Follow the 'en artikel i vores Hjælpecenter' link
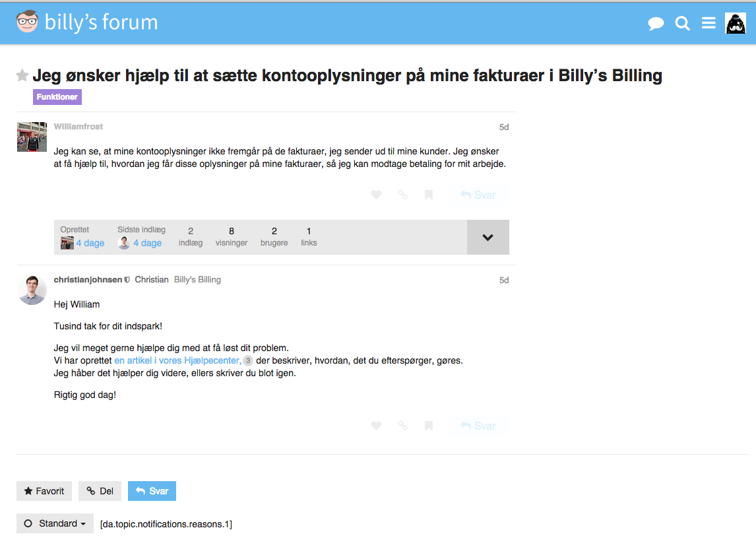The image size is (756, 559). 178,360
